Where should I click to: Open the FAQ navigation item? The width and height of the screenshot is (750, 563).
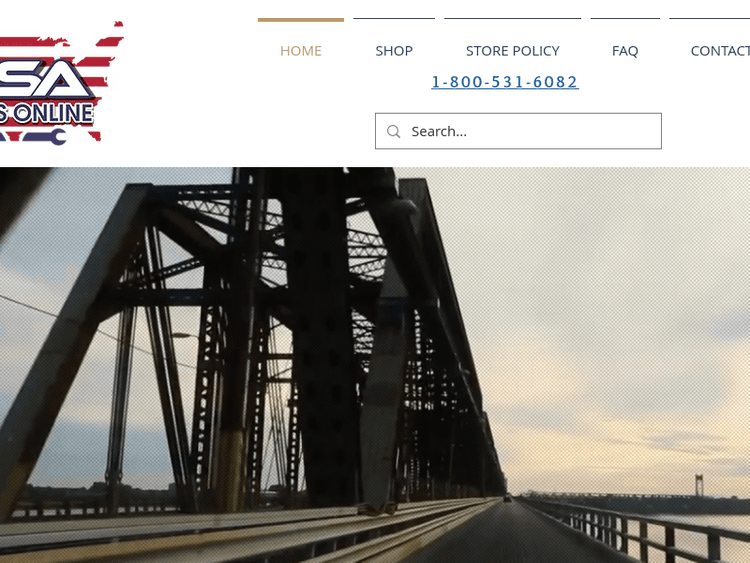(625, 51)
